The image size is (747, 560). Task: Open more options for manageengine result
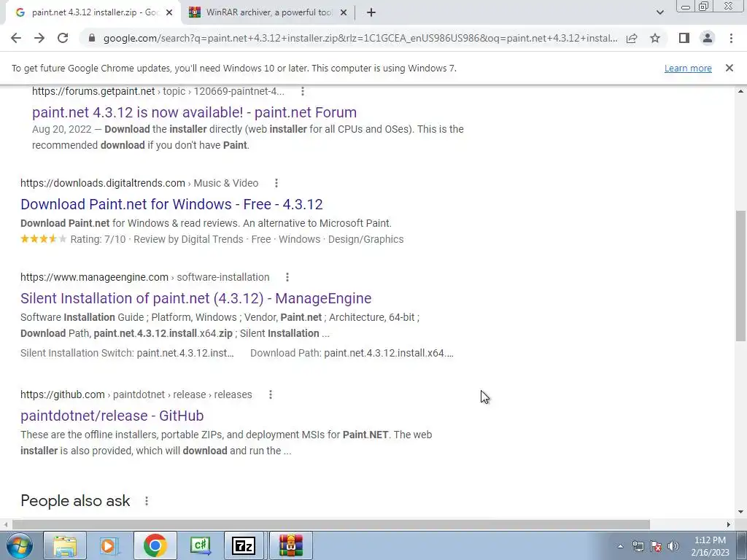[287, 277]
